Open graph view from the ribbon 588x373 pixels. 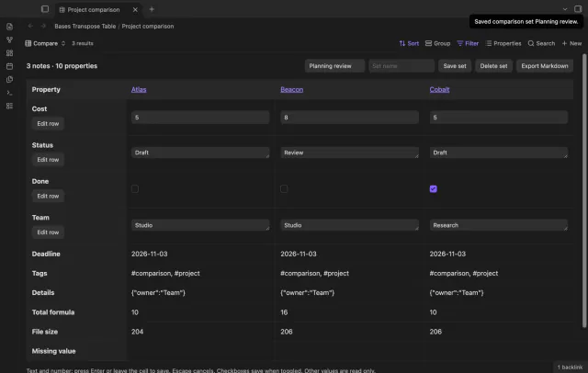tap(10, 40)
